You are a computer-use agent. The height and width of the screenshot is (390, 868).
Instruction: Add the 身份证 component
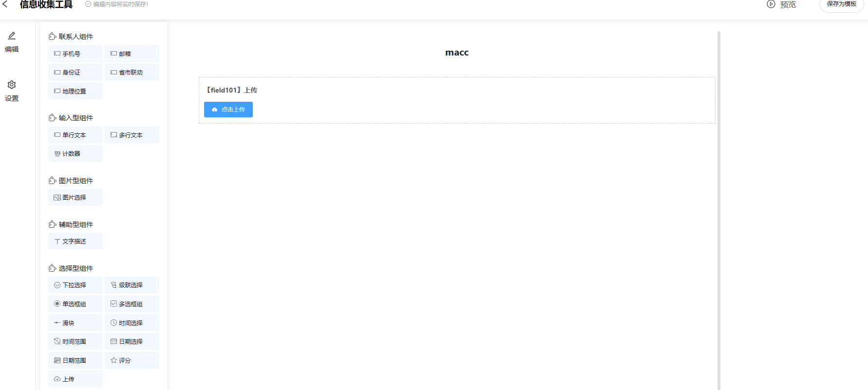75,72
